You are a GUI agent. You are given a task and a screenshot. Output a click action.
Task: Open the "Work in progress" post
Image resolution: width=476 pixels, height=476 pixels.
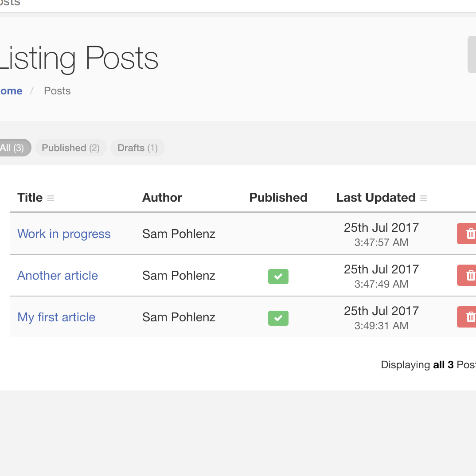point(64,234)
